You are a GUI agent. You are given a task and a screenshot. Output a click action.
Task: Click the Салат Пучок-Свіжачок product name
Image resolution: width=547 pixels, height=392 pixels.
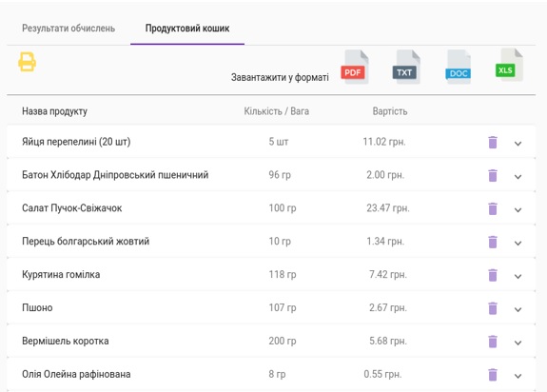(72, 208)
